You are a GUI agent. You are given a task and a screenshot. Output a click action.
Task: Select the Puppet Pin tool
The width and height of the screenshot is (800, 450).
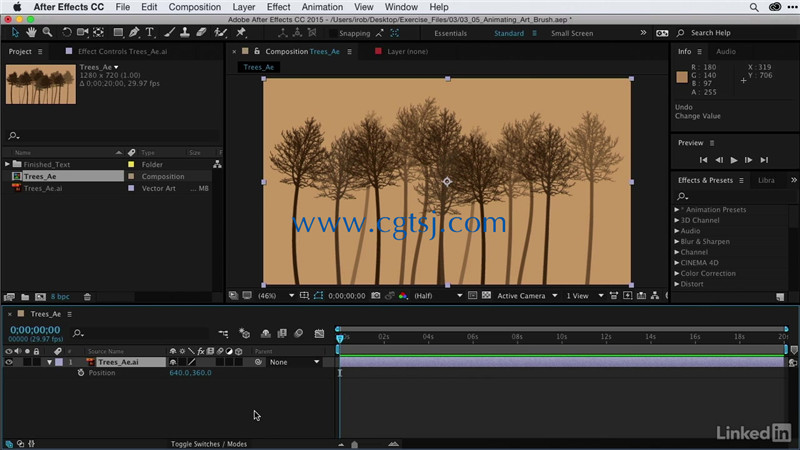(x=241, y=33)
